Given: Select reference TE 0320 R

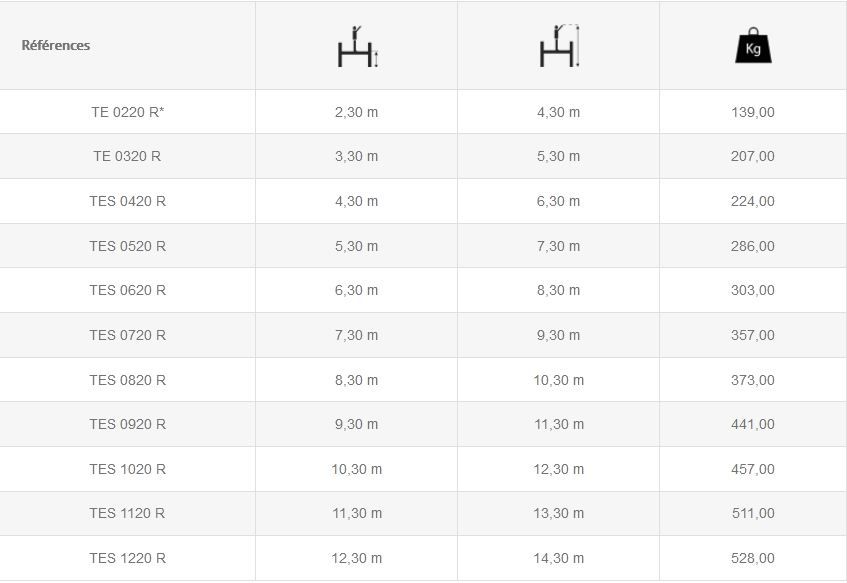Looking at the screenshot, I should pyautogui.click(x=127, y=156).
